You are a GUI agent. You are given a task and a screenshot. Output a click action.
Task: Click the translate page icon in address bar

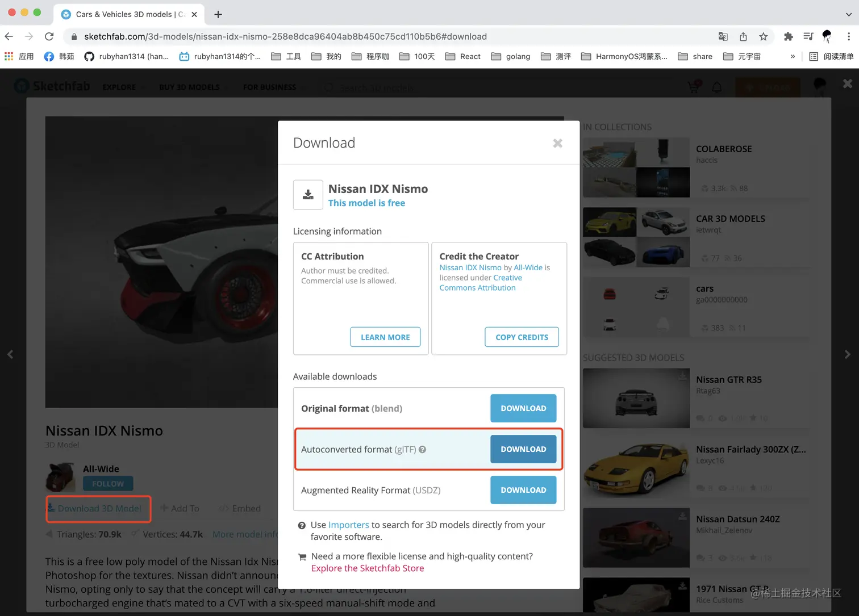click(723, 36)
